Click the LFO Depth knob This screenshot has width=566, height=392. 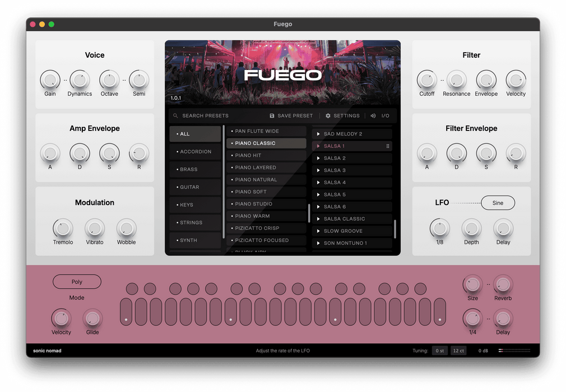tap(471, 228)
